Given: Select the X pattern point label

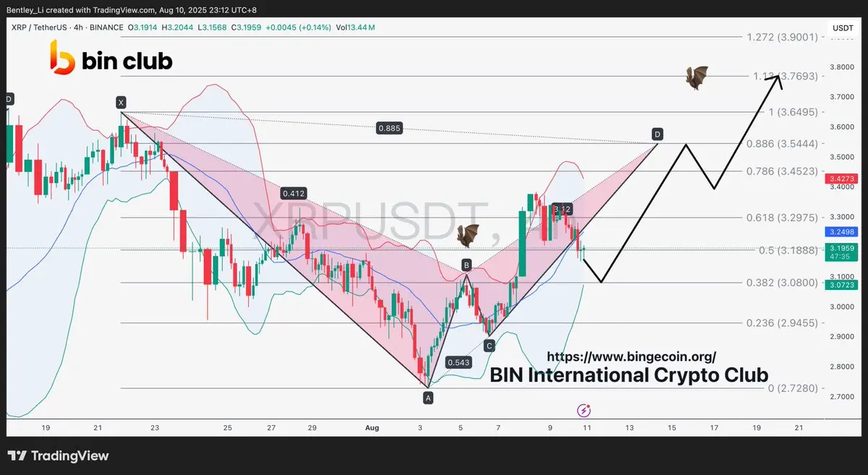Looking at the screenshot, I should click(x=121, y=103).
